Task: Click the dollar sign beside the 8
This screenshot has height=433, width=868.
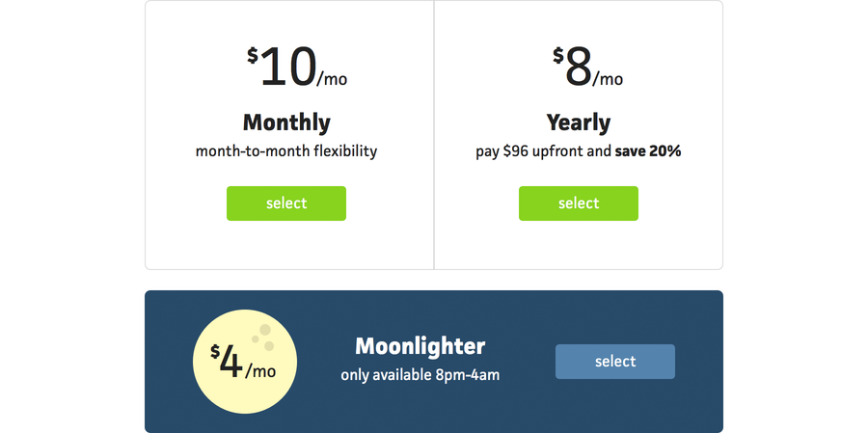Action: (558, 55)
